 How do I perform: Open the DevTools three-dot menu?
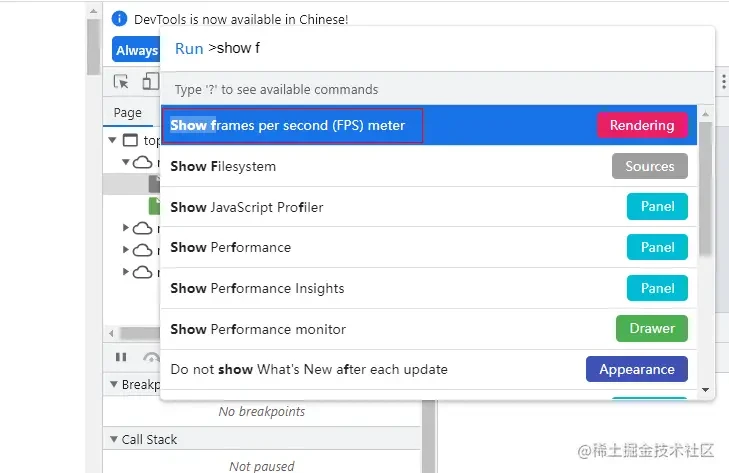[x=723, y=81]
